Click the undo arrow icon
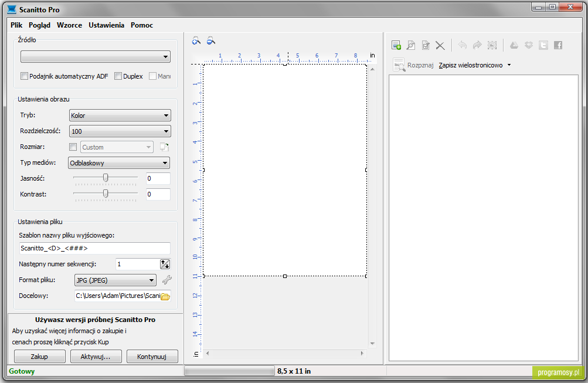This screenshot has height=383, width=588. point(463,45)
